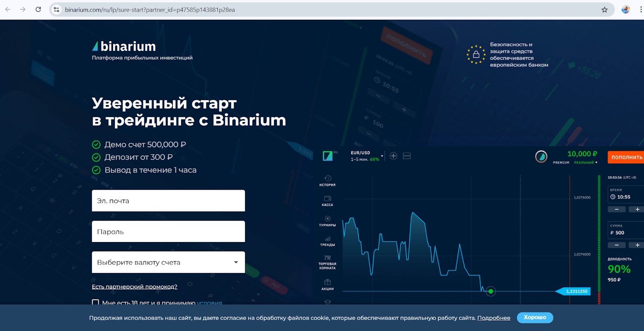Open Тренды in trading sidebar

328,241
